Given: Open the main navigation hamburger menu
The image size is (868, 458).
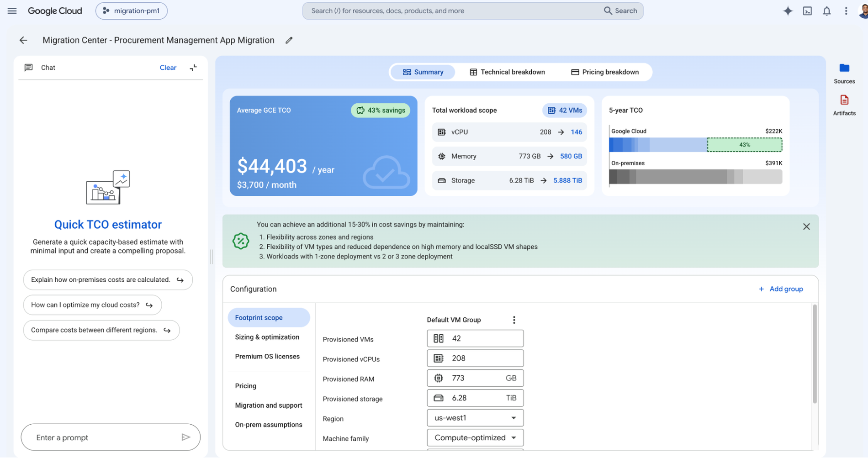Looking at the screenshot, I should click(x=12, y=11).
